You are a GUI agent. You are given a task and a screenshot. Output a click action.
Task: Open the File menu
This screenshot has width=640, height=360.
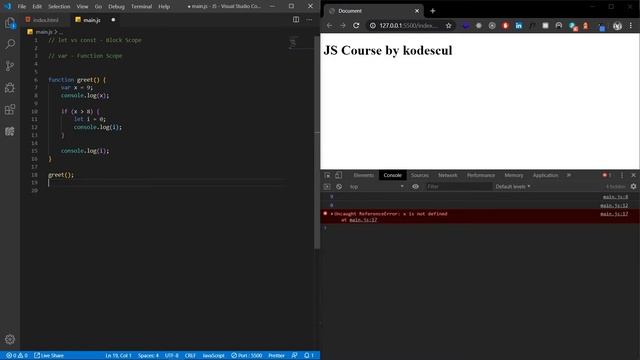(x=22, y=7)
